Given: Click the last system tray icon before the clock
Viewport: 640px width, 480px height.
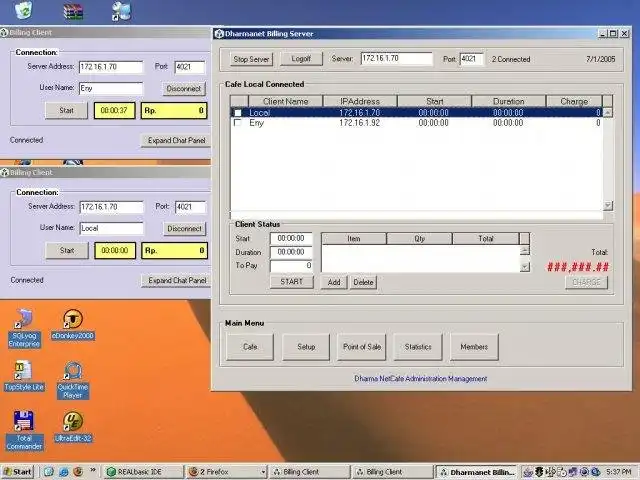Looking at the screenshot, I should point(596,472).
